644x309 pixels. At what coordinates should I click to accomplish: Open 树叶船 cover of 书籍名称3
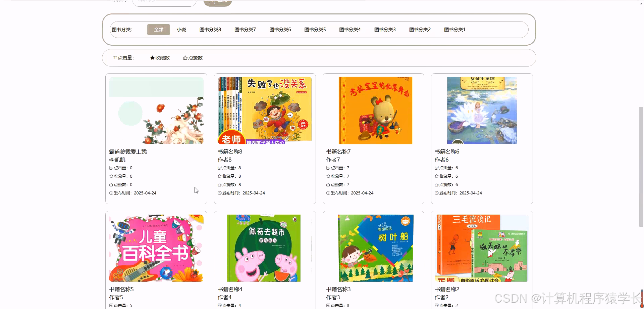[x=376, y=248]
